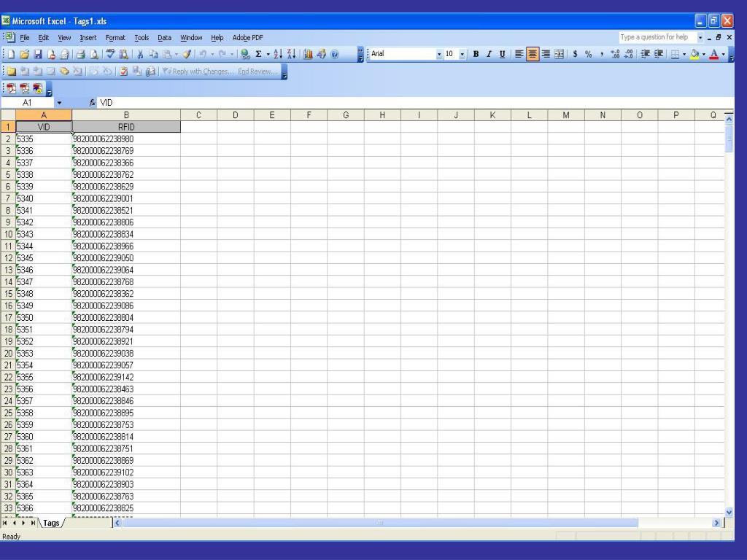Expand the font size 10 dropdown
The height and width of the screenshot is (560, 747).
click(462, 54)
